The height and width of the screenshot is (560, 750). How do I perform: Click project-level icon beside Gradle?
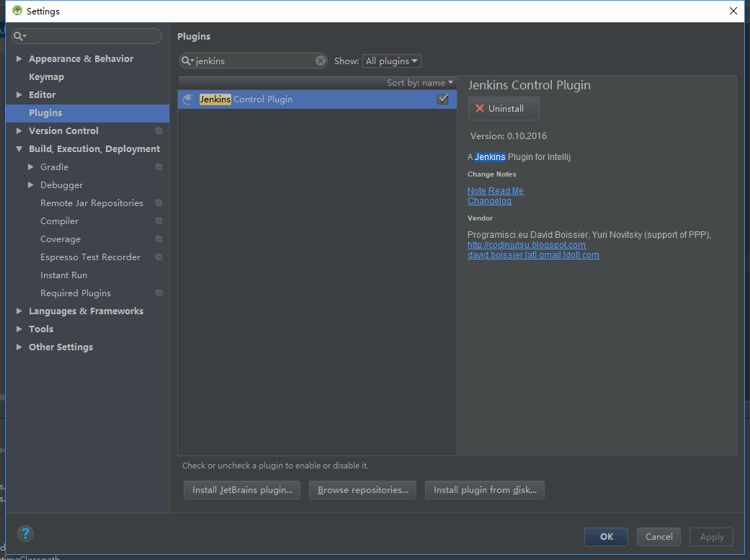coord(159,167)
